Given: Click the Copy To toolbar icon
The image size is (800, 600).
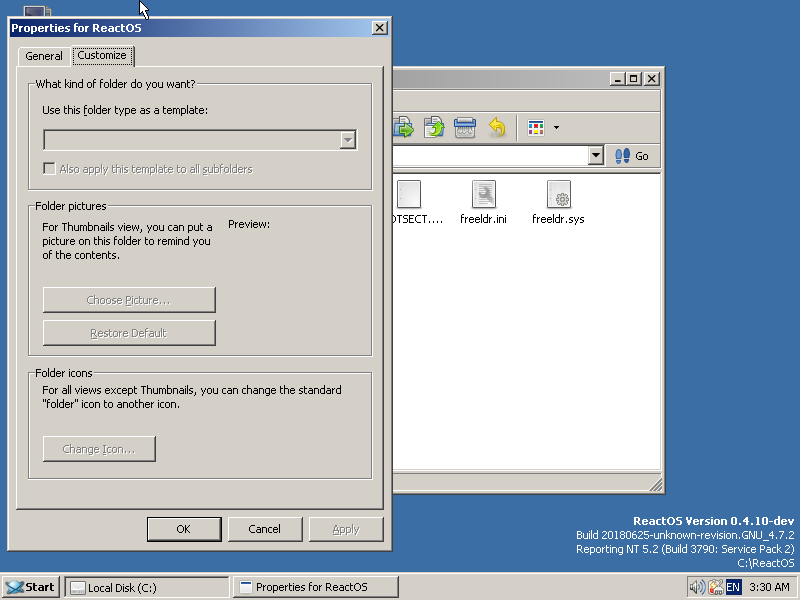Looking at the screenshot, I should point(434,127).
